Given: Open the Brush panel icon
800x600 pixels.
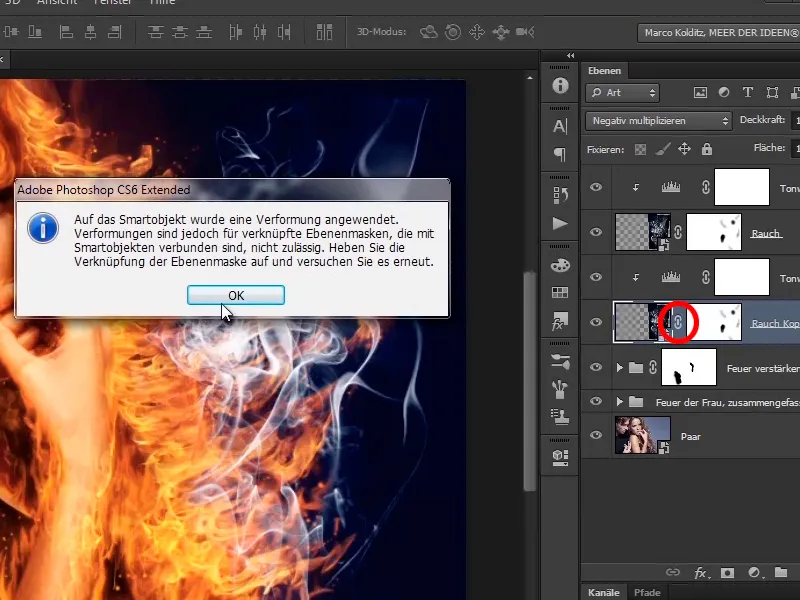Looking at the screenshot, I should coord(560,389).
